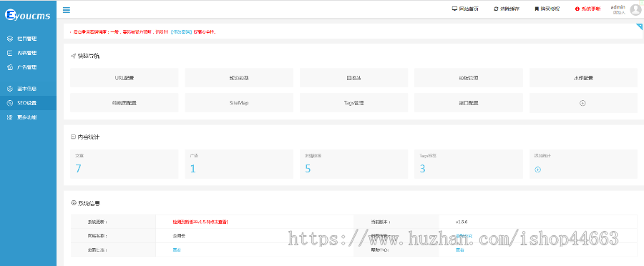Click the current version value v1.5.6

tap(462, 222)
